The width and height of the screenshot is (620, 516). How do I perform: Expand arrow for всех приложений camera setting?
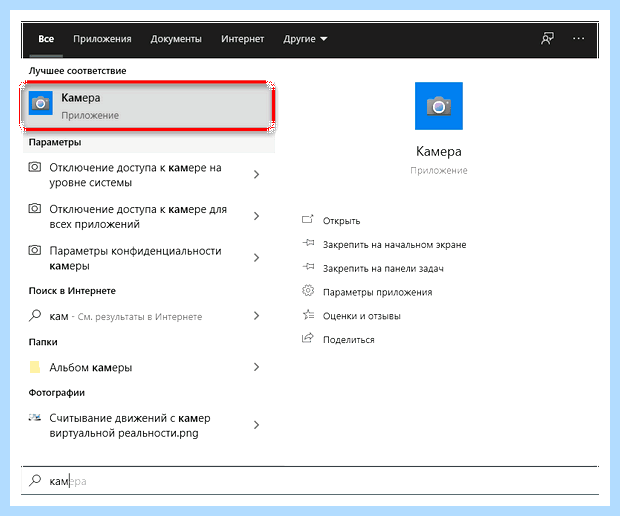click(x=256, y=216)
